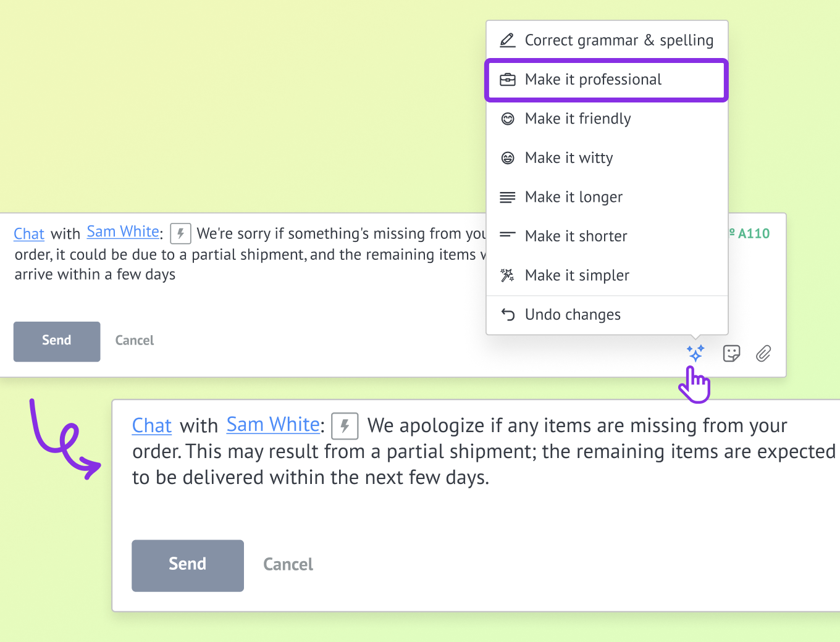Click lightning bolt icon in upper reply box
Image resolution: width=840 pixels, height=642 pixels.
(180, 233)
